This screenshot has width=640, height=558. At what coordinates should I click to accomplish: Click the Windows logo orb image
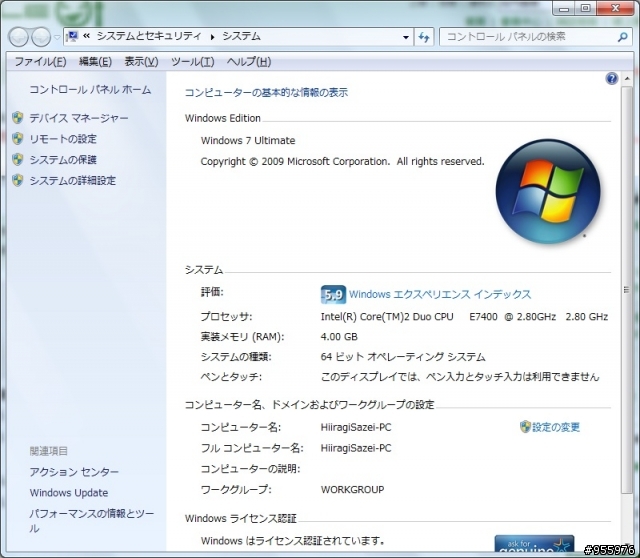click(548, 191)
